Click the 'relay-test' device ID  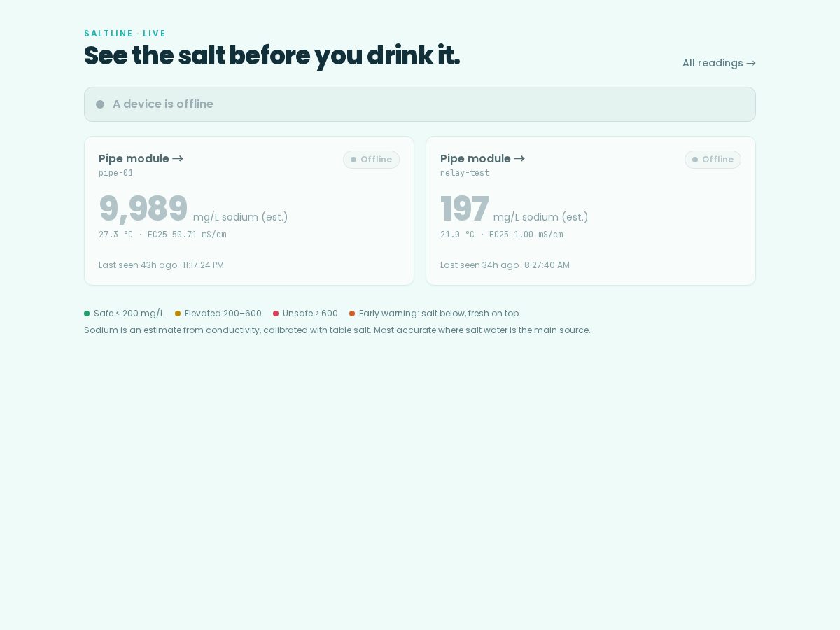point(465,173)
